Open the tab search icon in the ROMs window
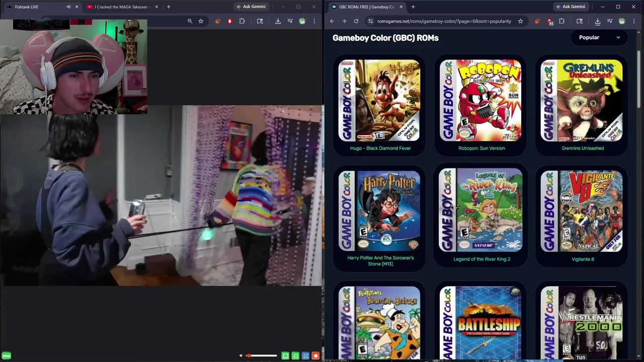The height and width of the screenshot is (362, 644). point(580,21)
